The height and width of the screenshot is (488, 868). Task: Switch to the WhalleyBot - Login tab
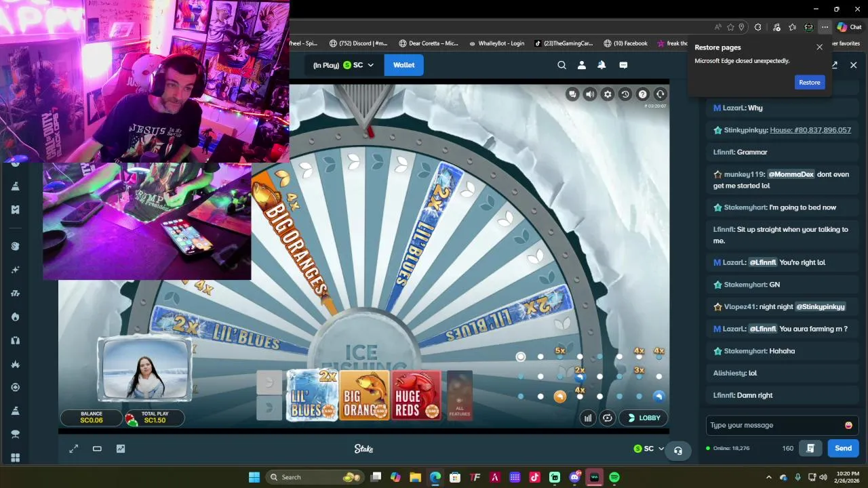tap(496, 43)
